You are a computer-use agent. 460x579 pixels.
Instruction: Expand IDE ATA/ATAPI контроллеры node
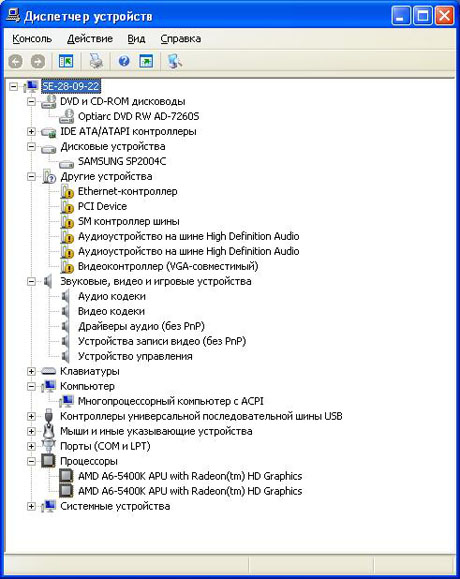31,131
